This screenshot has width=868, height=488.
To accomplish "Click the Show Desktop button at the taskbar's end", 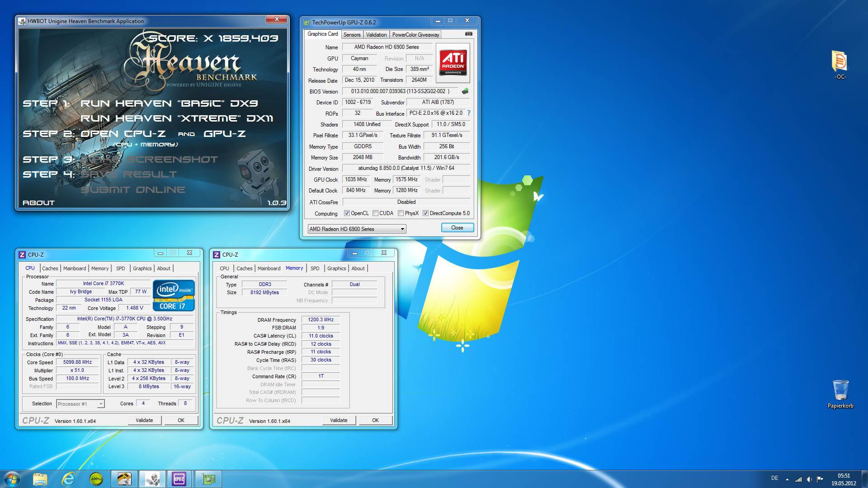I will click(x=864, y=479).
